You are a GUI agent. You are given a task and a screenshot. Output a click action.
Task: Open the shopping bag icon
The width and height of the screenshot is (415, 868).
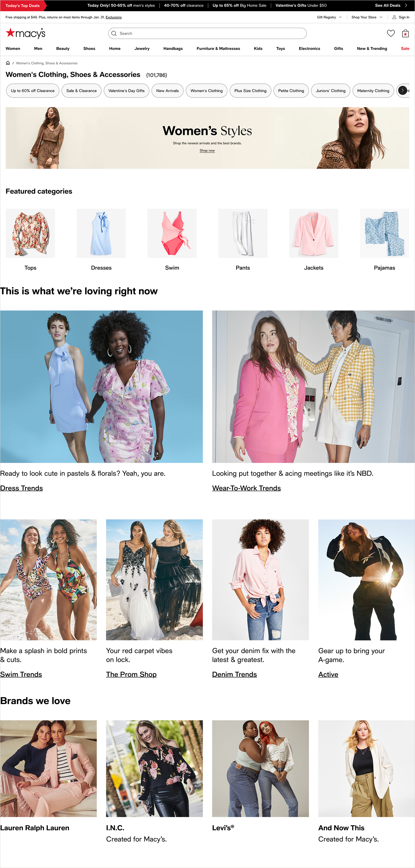(x=405, y=33)
